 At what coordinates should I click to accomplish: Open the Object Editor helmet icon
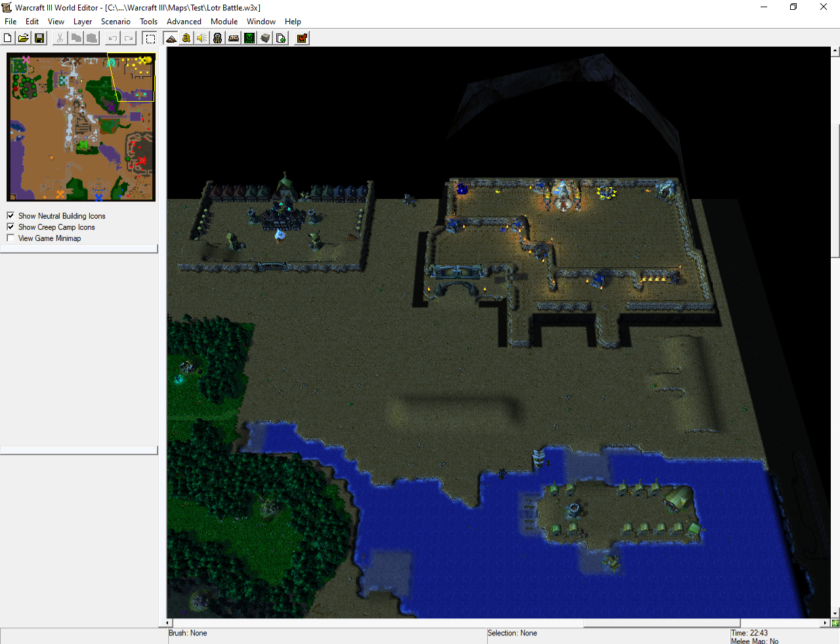point(218,38)
